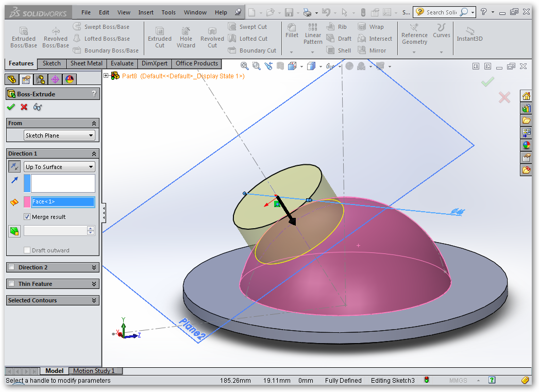Switch to the Motion Study 1 tab
The width and height of the screenshot is (539, 392).
[95, 370]
